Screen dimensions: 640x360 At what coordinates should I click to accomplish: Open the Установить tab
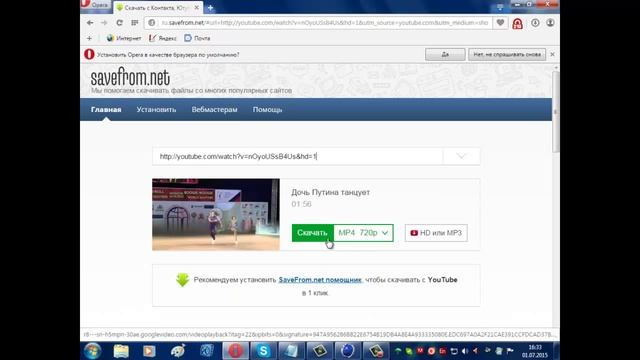[156, 109]
